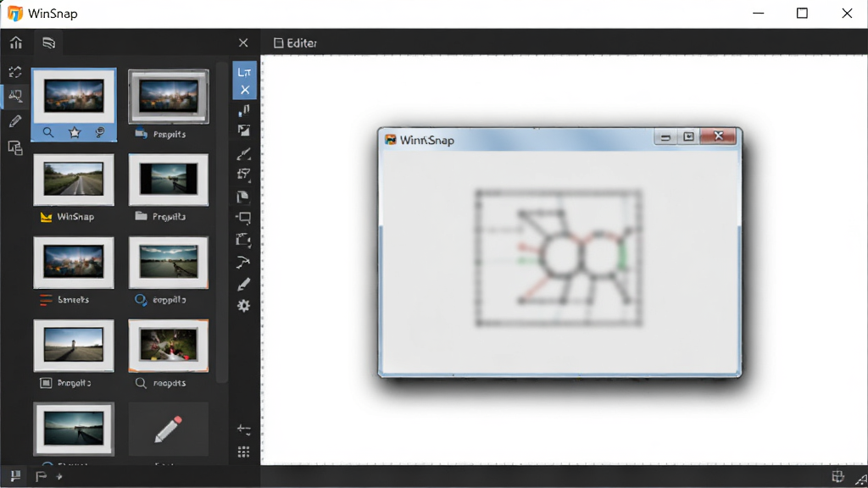
Task: Toggle the star favorite on selected thumbnail
Action: tap(75, 132)
